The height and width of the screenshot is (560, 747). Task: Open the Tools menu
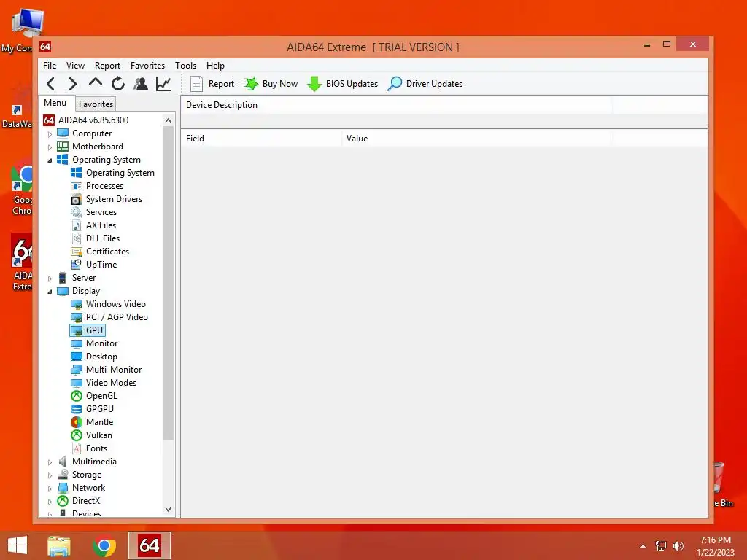(x=185, y=65)
